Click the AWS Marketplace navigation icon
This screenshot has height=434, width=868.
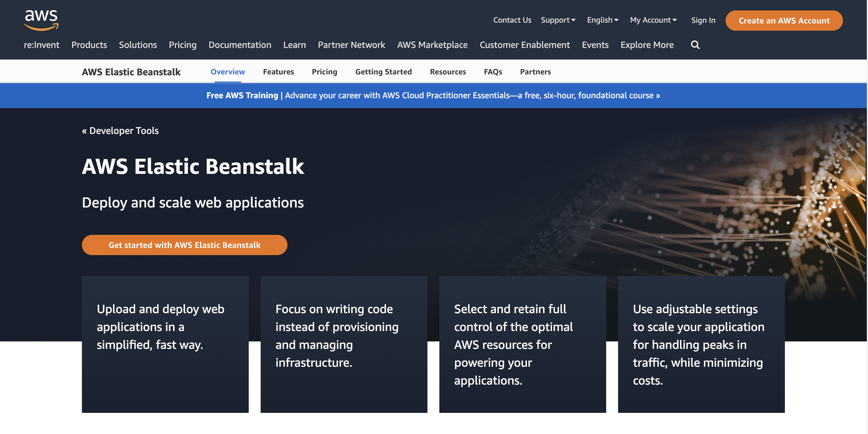433,45
